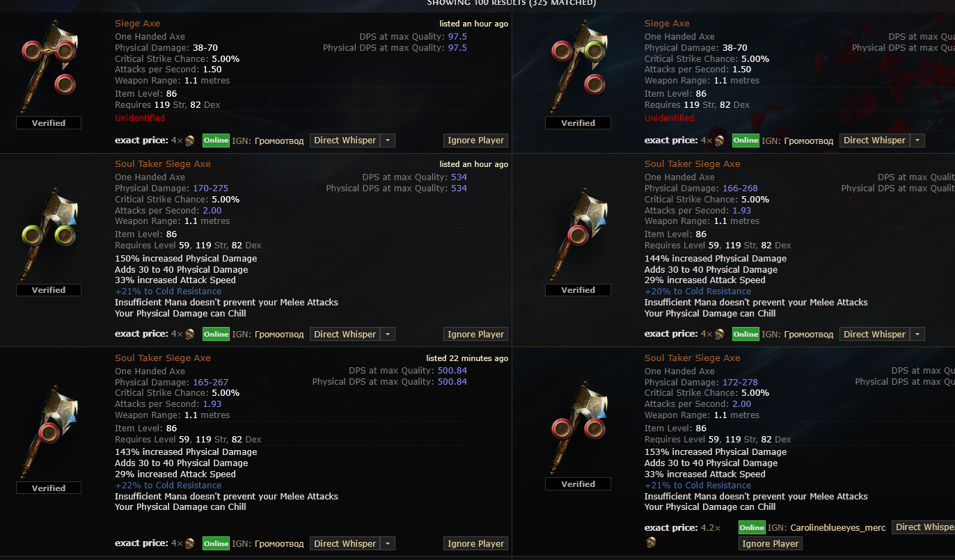The height and width of the screenshot is (560, 955).
Task: Click the axe image of the 97.5 DPS Siege Axe
Action: [x=49, y=67]
